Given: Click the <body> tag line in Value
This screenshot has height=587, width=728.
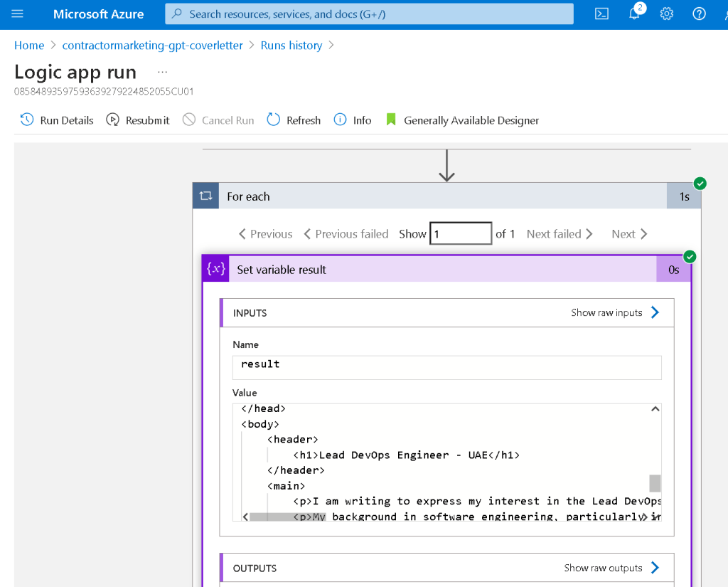Looking at the screenshot, I should tap(260, 424).
